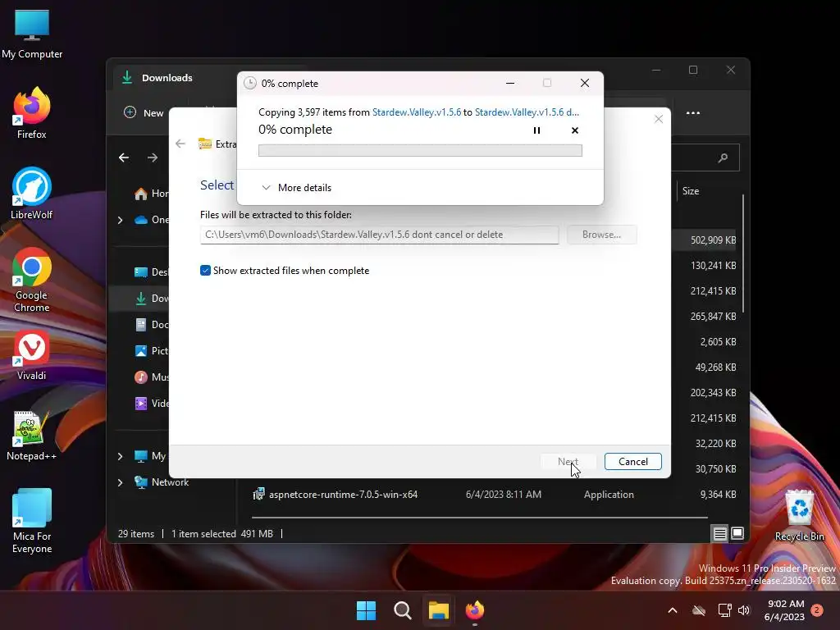Viewport: 840px width, 630px height.
Task: Open the clock and date panel
Action: pos(784,610)
